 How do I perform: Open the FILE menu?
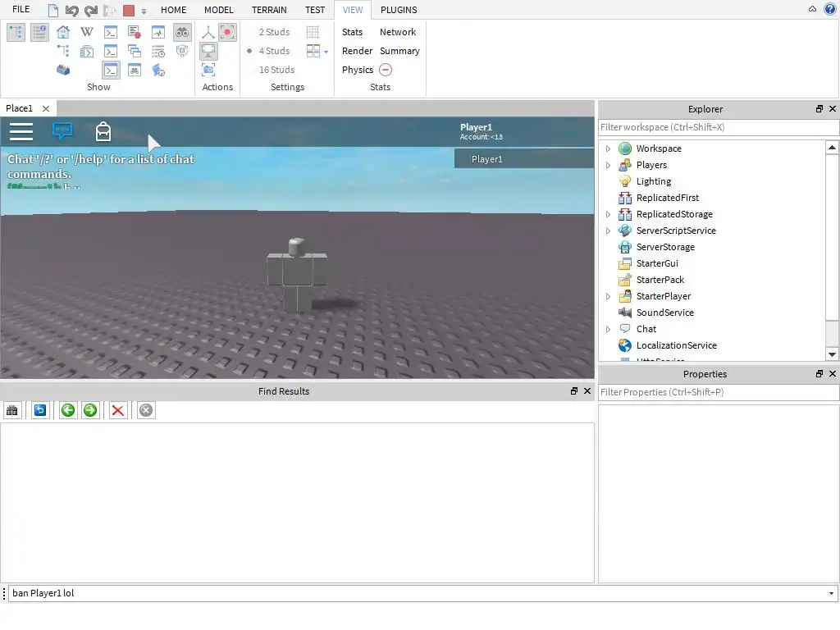[x=21, y=10]
